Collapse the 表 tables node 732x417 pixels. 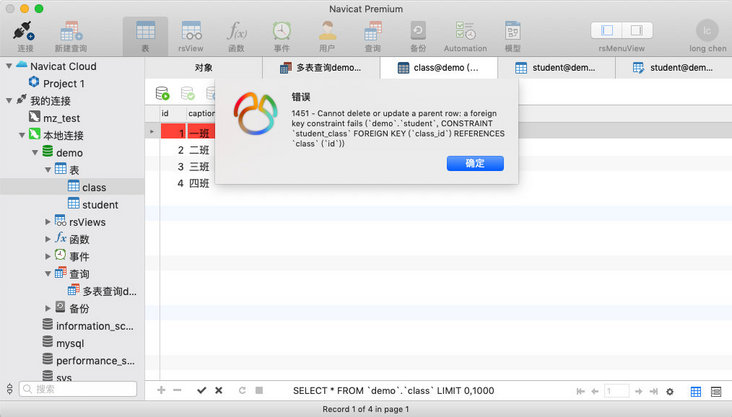(x=48, y=170)
